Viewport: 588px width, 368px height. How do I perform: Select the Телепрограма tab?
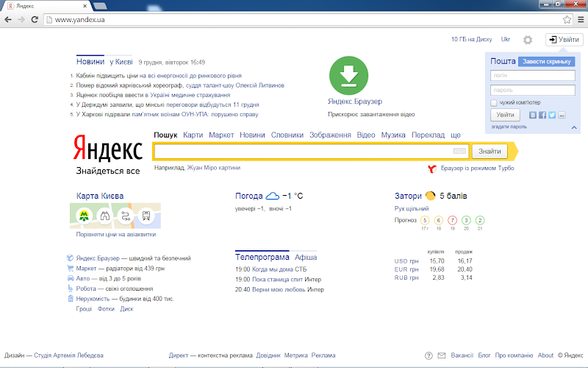click(x=262, y=257)
